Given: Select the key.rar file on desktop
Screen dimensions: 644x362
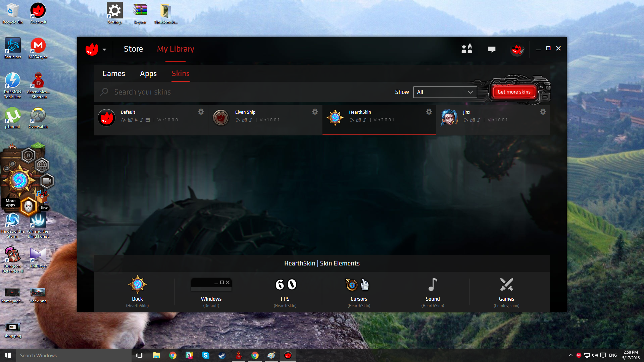Looking at the screenshot, I should pyautogui.click(x=140, y=13).
